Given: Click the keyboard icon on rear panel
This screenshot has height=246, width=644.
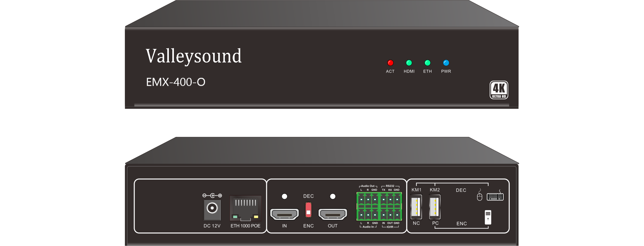Looking at the screenshot, I should (x=495, y=197).
